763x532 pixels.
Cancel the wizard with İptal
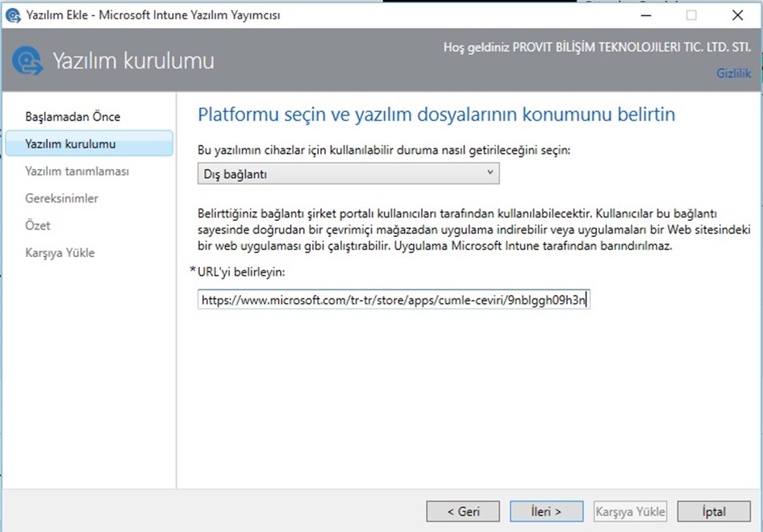[x=714, y=512]
